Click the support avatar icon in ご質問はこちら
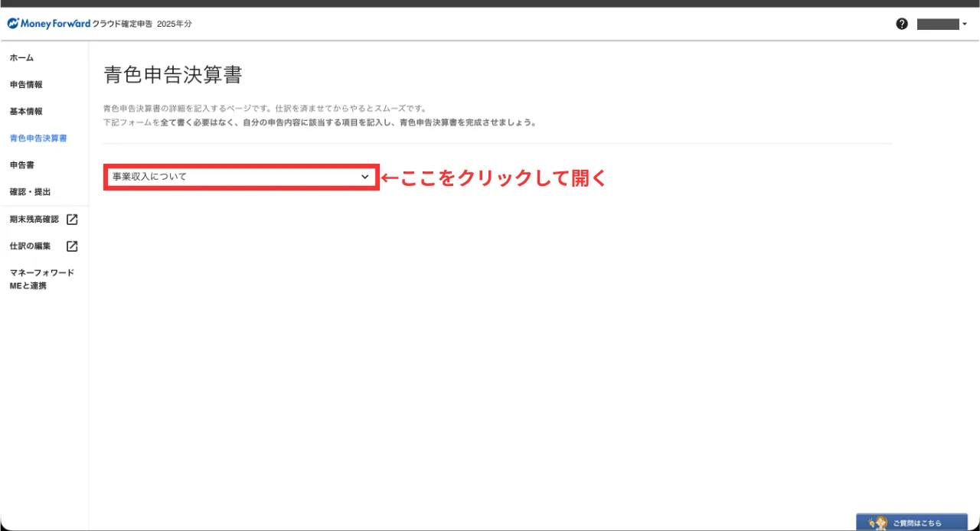The width and height of the screenshot is (980, 531). click(877, 523)
